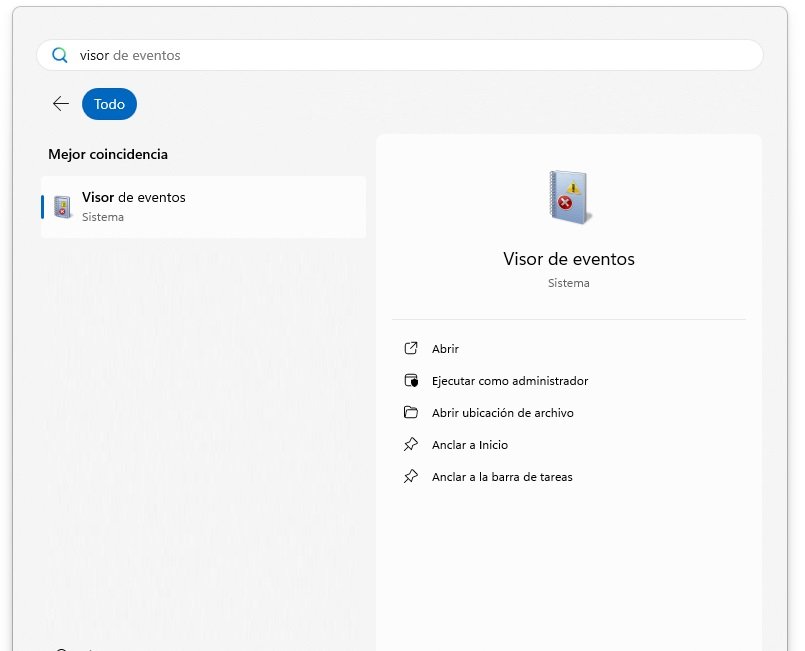The height and width of the screenshot is (651, 805).
Task: Click 'Sistema' label in the preview pane
Action: click(568, 283)
